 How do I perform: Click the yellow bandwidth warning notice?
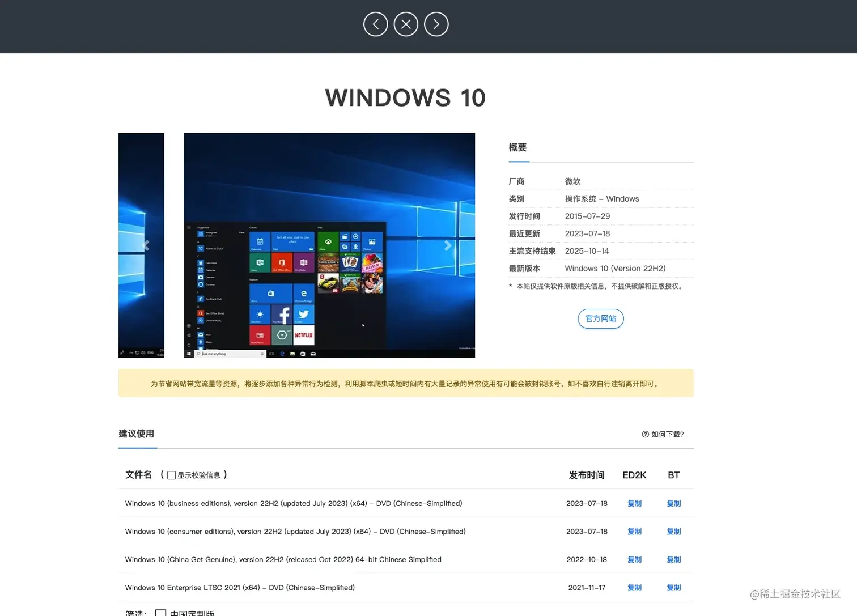click(x=406, y=383)
